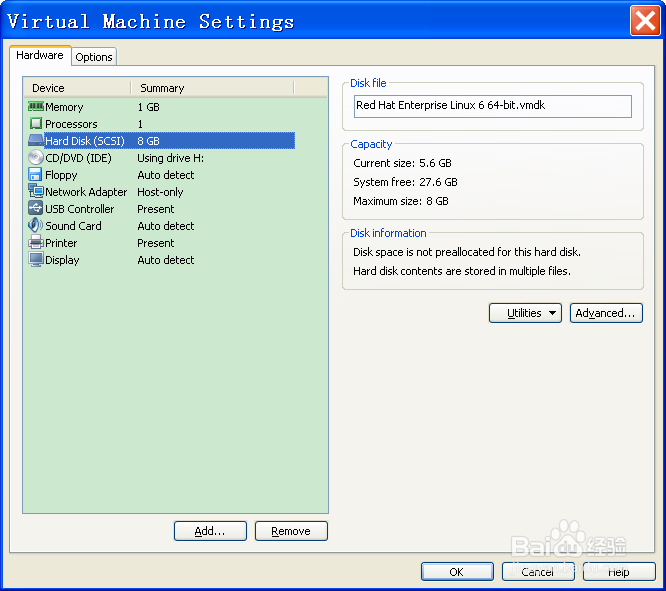The width and height of the screenshot is (666, 591).
Task: Click 'System free: 27.6 GB' text
Action: [405, 182]
